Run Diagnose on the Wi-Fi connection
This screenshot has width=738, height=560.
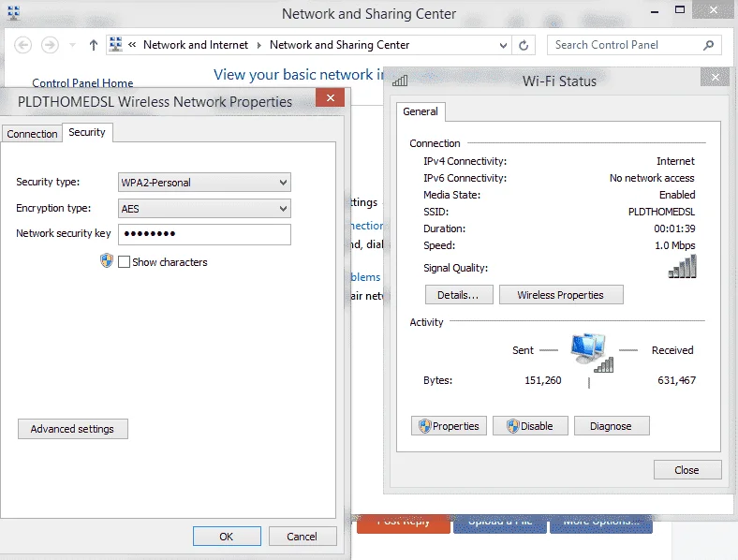(612, 426)
